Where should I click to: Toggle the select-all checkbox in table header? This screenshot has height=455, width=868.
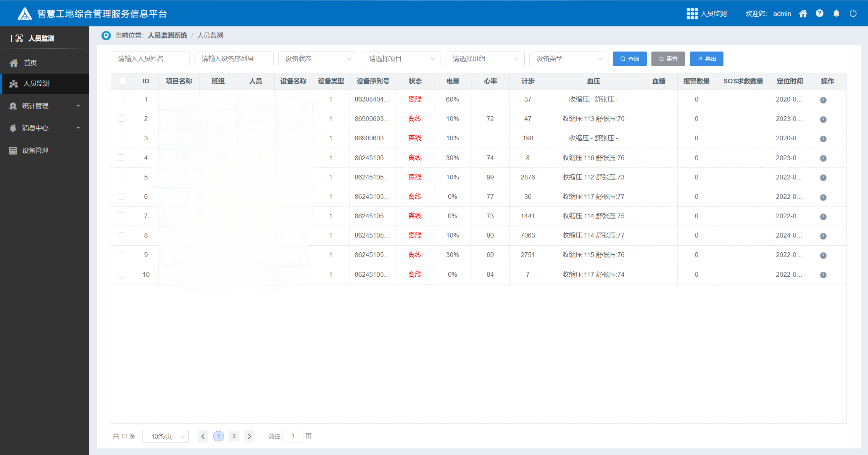pyautogui.click(x=122, y=81)
